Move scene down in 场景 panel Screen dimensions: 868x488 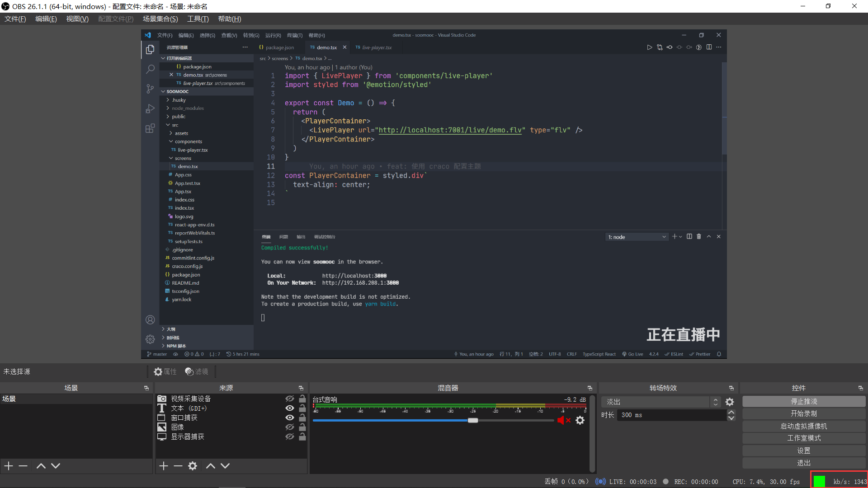(56, 465)
